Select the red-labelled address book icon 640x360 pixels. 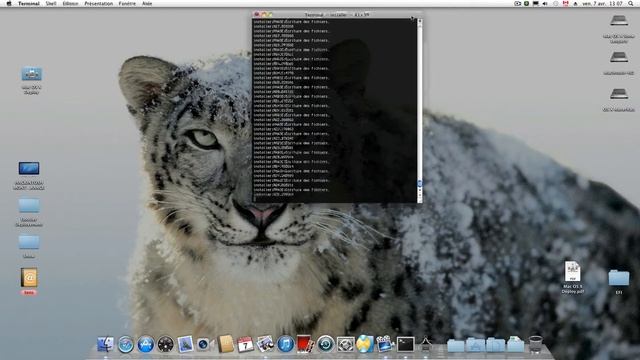(29, 278)
